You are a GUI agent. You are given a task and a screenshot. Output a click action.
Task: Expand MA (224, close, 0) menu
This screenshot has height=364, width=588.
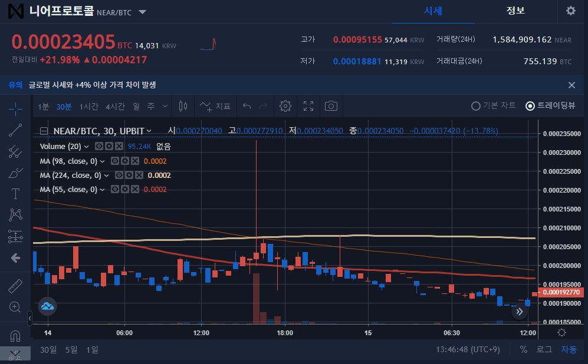point(107,176)
